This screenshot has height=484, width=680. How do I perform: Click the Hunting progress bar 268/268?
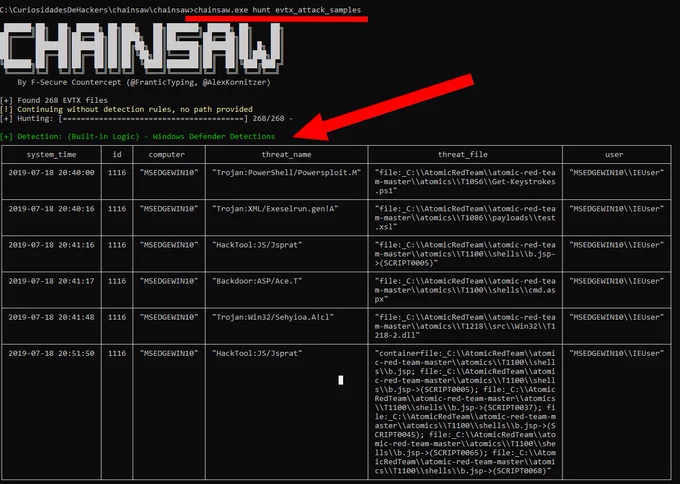147,118
